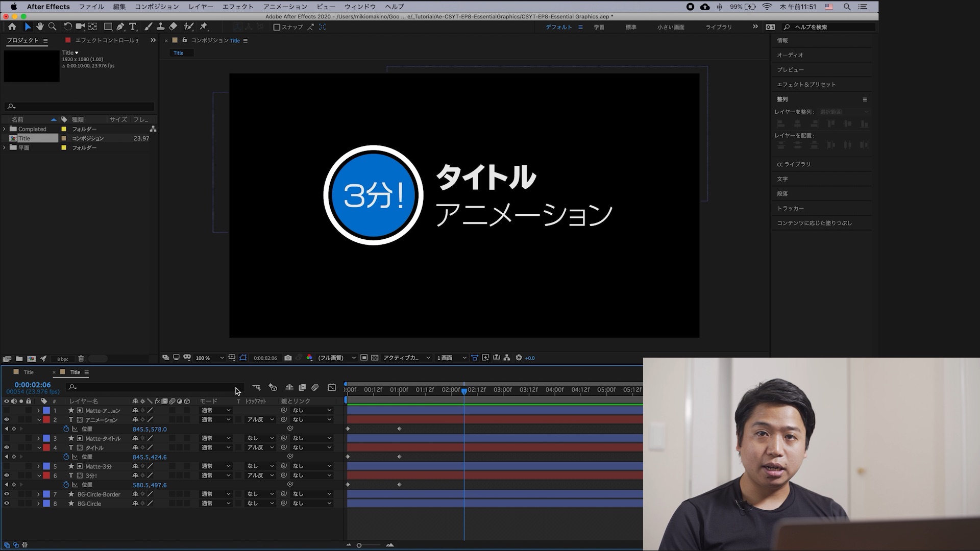The width and height of the screenshot is (980, 551).
Task: Enable スナップ in the toolbar
Action: pos(276,27)
